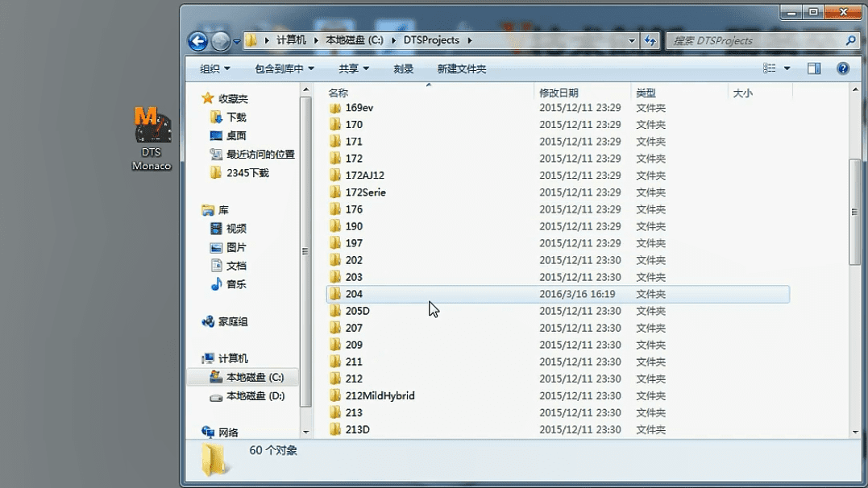Select 家庭组 in the navigation pane
The width and height of the screenshot is (868, 488).
(235, 321)
